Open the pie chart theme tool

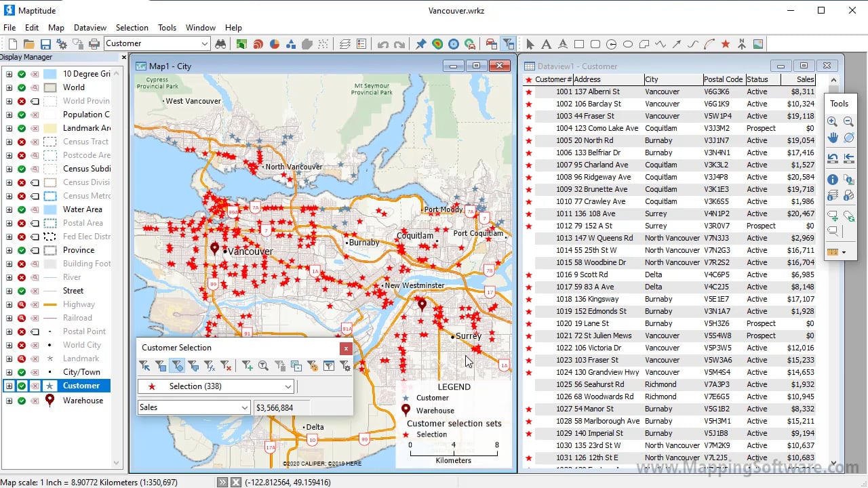coord(275,44)
